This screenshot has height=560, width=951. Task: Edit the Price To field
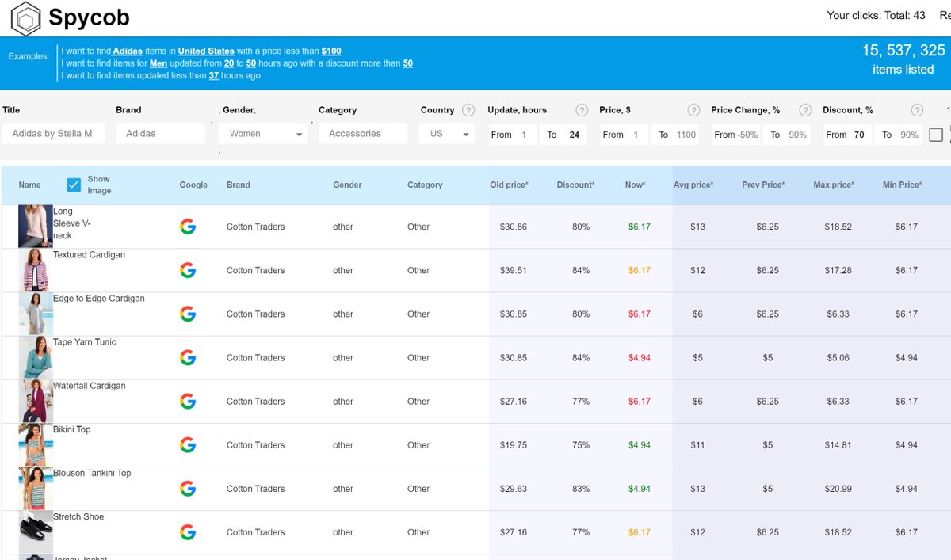tap(676, 135)
